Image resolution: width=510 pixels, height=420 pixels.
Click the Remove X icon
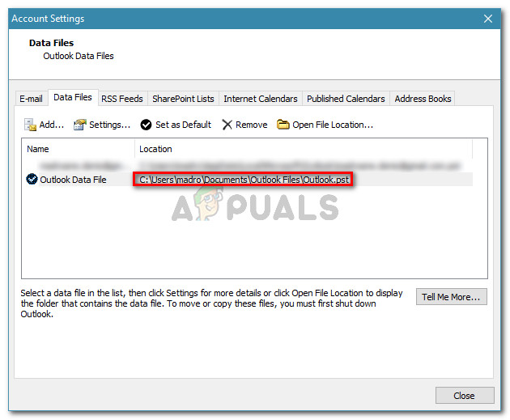(x=227, y=125)
